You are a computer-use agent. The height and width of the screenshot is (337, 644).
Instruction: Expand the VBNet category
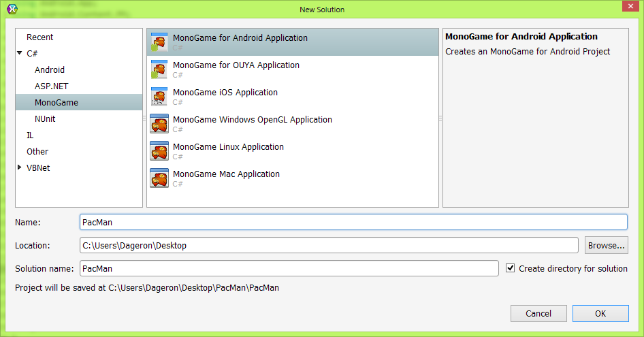[x=19, y=167]
